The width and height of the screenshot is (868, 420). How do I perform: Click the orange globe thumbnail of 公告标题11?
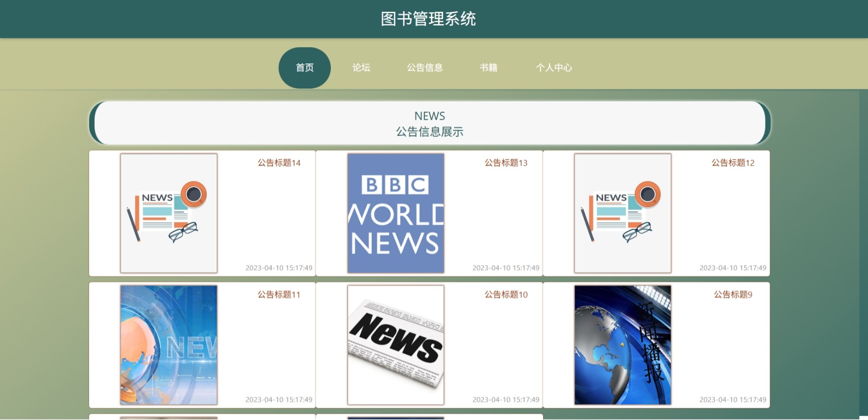(x=169, y=345)
